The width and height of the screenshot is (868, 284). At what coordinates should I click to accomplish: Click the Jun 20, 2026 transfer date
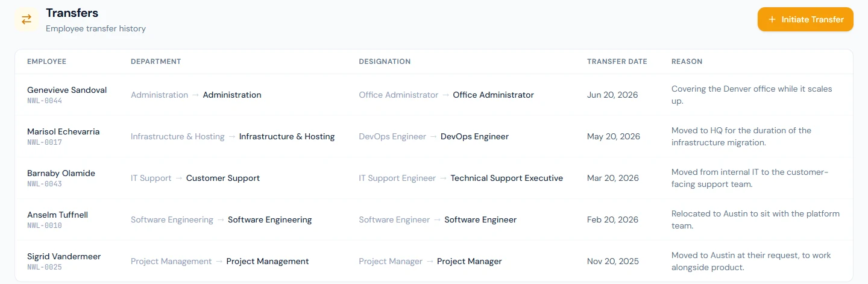point(612,95)
